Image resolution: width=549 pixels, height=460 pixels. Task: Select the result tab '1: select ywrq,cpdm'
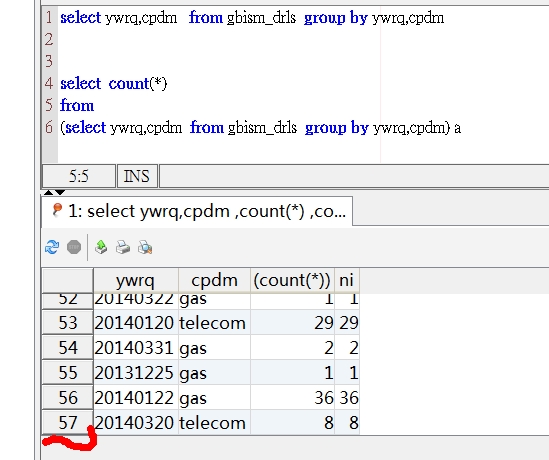point(197,211)
